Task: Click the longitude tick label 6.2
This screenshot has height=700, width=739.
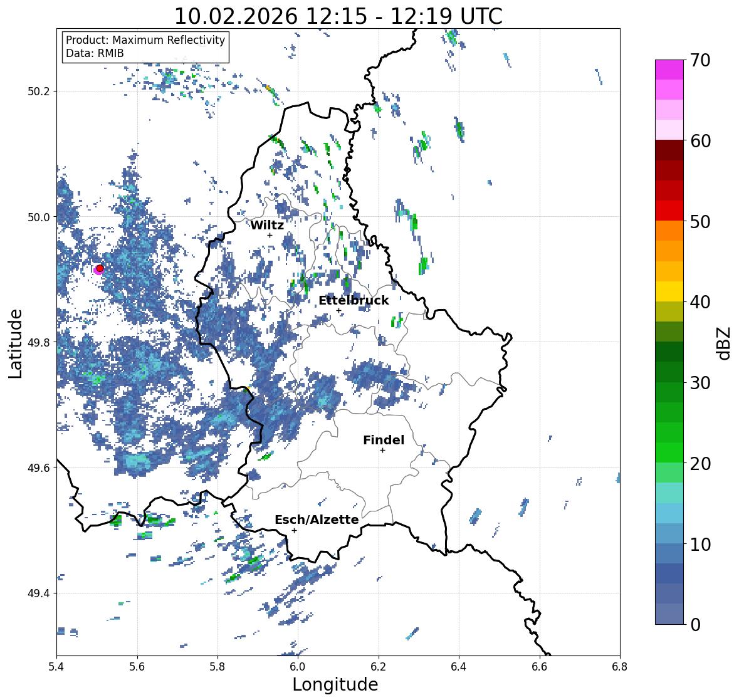Action: (379, 667)
